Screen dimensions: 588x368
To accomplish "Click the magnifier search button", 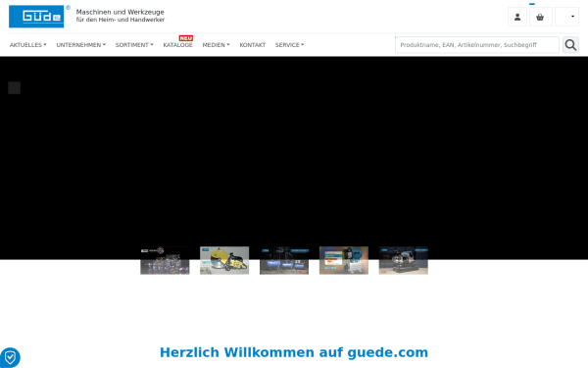I will click(570, 45).
